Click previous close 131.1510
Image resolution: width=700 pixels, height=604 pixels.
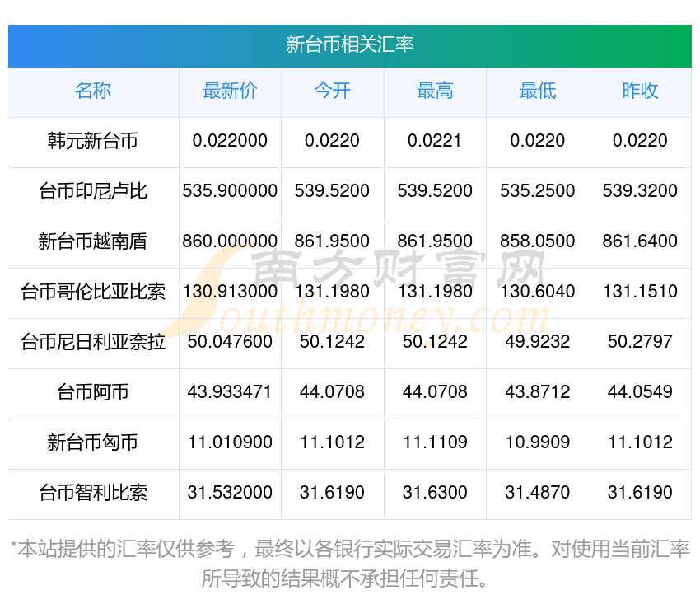(x=640, y=291)
